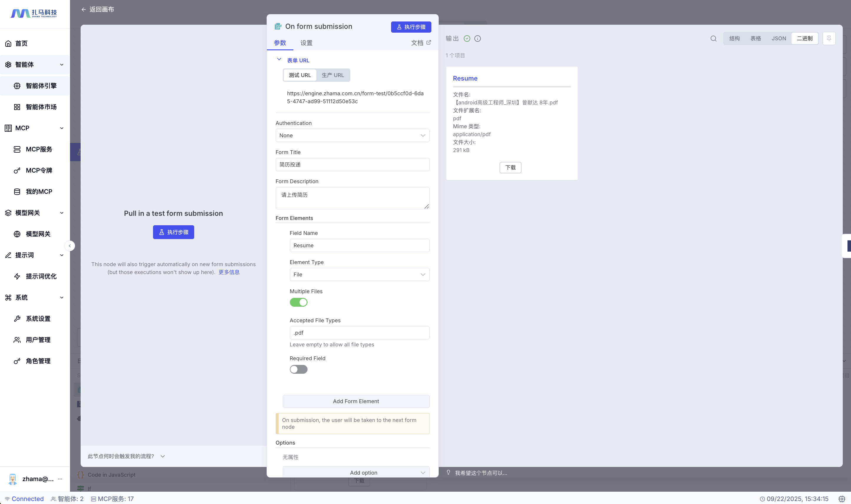Click the search icon in output panel
This screenshot has height=504, width=851.
point(713,39)
